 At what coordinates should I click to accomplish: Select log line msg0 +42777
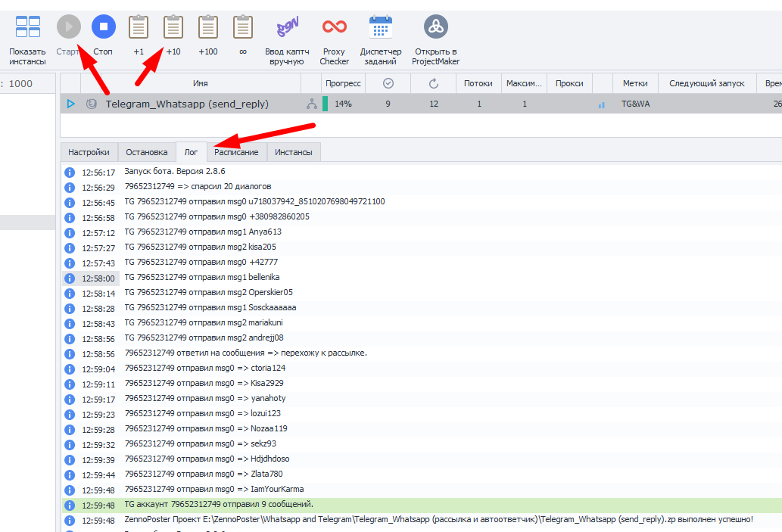[201, 263]
